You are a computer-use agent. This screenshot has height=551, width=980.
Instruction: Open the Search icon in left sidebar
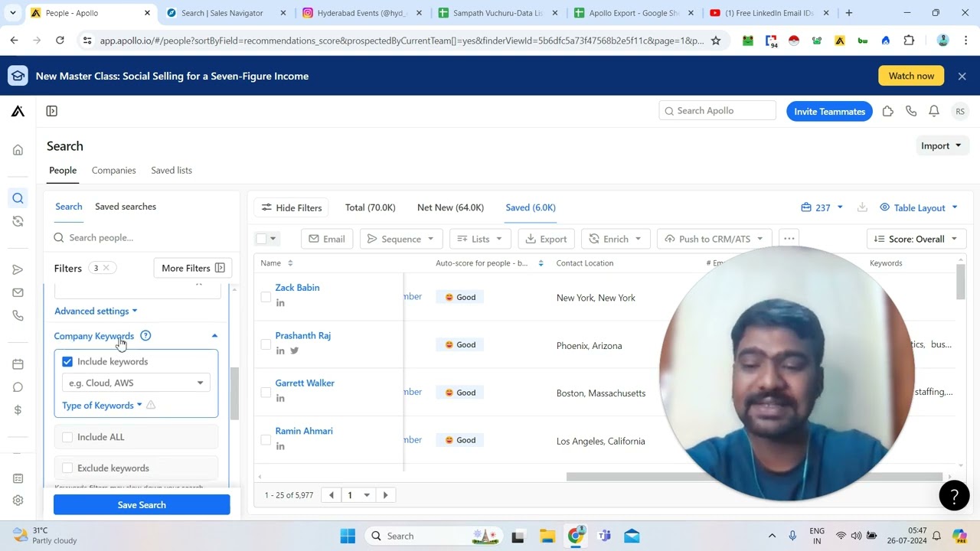18,199
